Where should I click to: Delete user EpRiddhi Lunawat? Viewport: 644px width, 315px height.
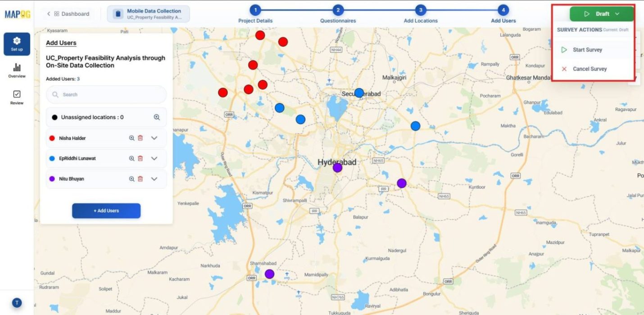point(140,158)
